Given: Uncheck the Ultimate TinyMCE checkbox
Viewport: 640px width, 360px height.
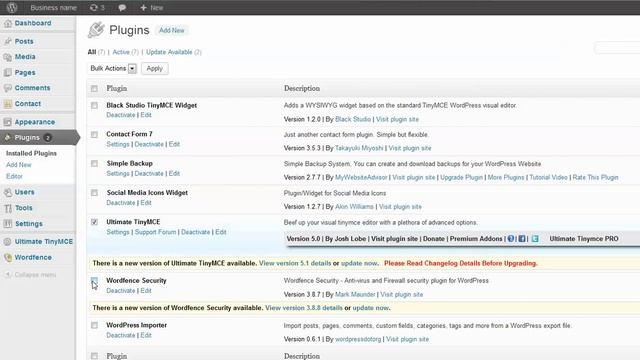Looking at the screenshot, I should (x=94, y=222).
